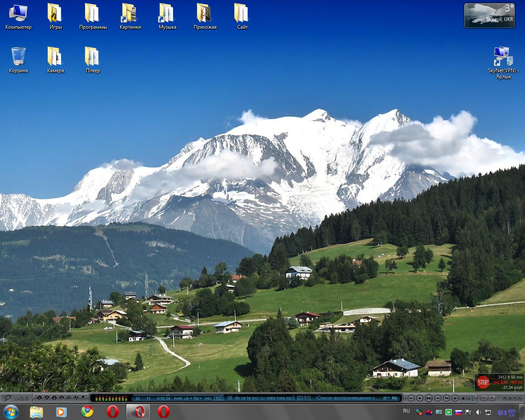Viewport: 525px width, 420px height.
Task: Select the FILE source mode in the player
Action: [219, 398]
